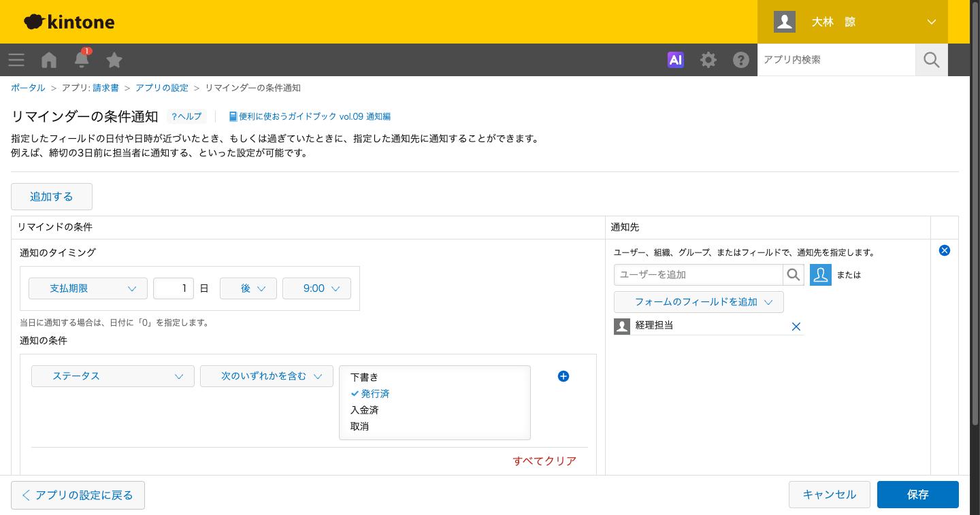Screen dimensions: 980x515
Task: Focus the days number input field
Action: pyautogui.click(x=174, y=288)
